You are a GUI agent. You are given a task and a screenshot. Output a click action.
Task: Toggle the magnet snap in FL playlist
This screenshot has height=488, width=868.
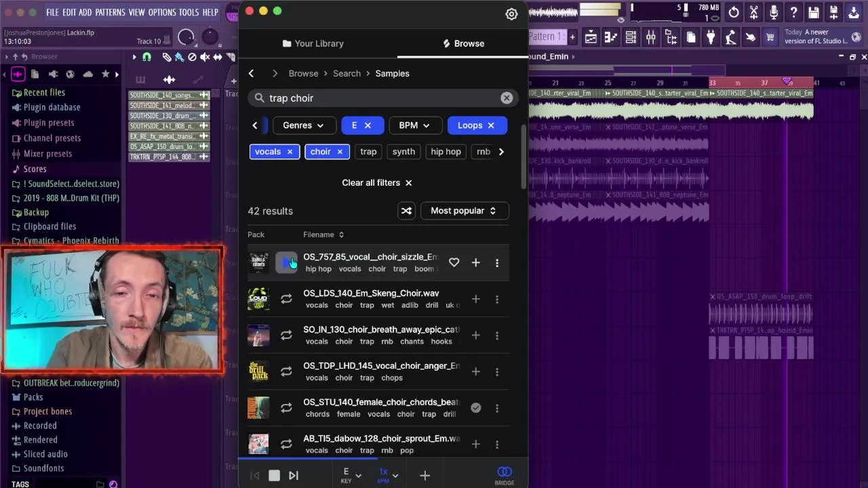[146, 57]
